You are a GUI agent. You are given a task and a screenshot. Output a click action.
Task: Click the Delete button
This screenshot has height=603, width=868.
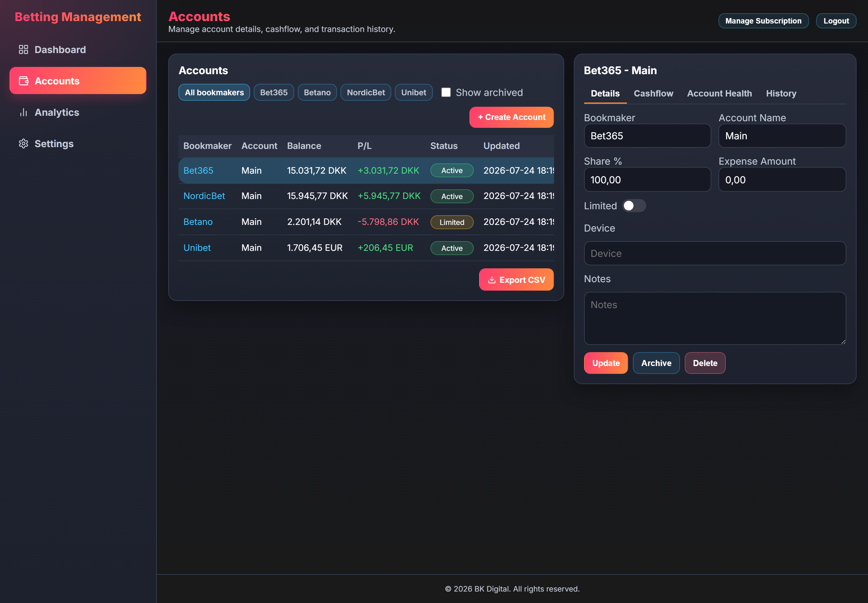705,363
